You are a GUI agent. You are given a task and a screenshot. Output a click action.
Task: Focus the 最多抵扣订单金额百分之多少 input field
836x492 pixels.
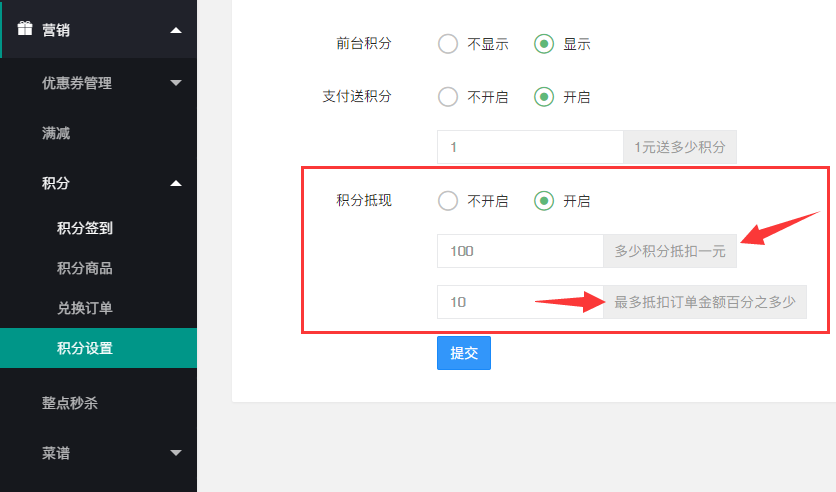[x=520, y=302]
